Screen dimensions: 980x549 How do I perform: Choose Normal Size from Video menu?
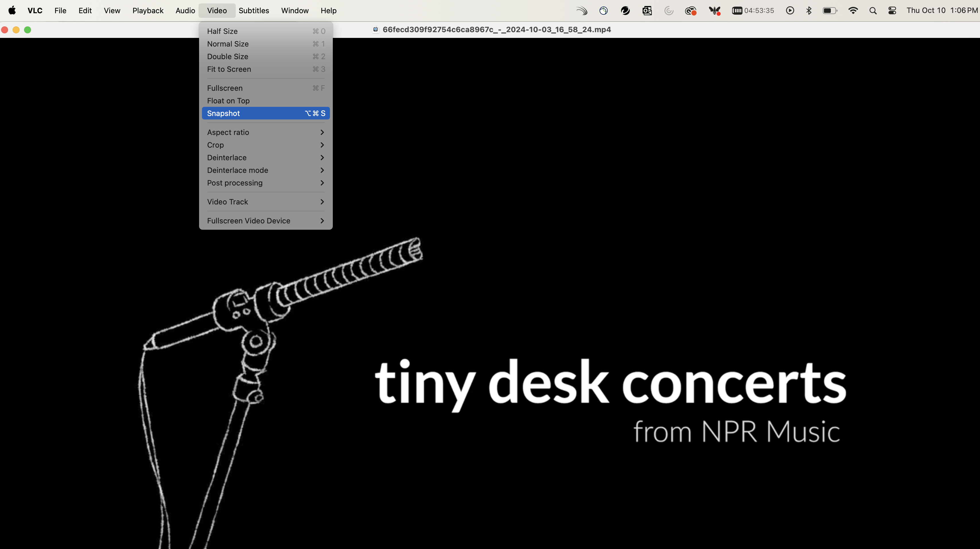point(266,44)
